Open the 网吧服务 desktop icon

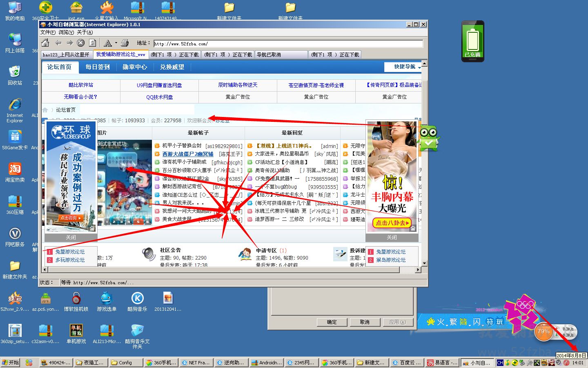pyautogui.click(x=15, y=237)
